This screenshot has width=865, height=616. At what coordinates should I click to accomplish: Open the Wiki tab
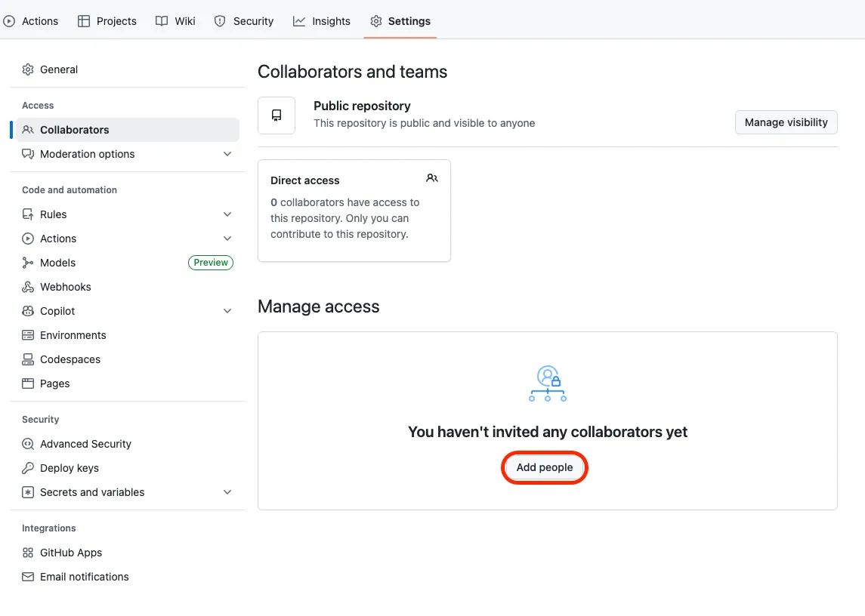[x=175, y=21]
